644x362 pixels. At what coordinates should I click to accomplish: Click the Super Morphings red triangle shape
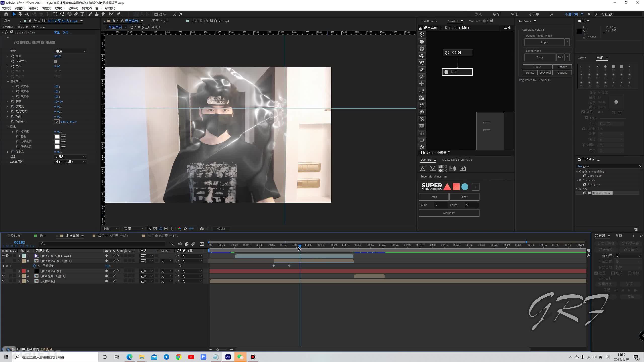(447, 187)
